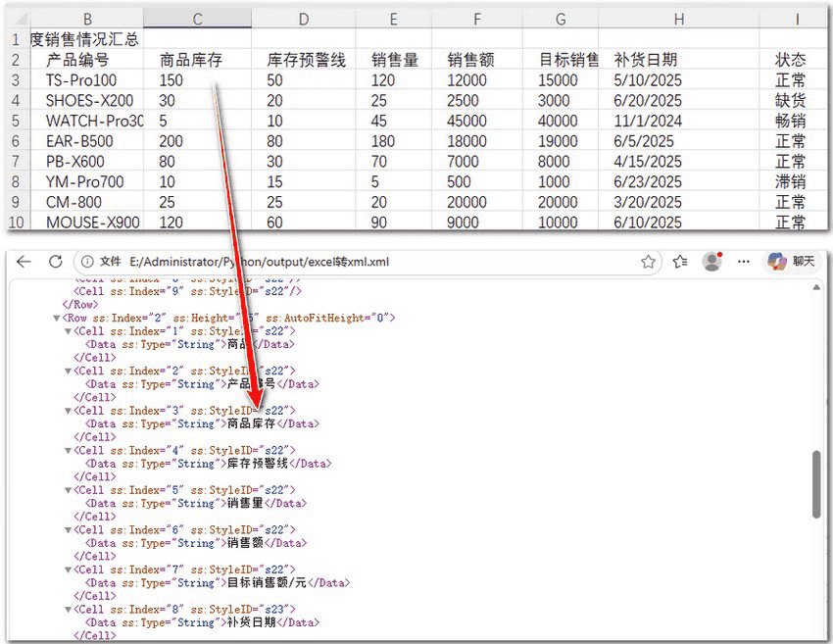This screenshot has height=644, width=833.
Task: Collapse the Row ss:Index="2" node
Action: coord(56,319)
